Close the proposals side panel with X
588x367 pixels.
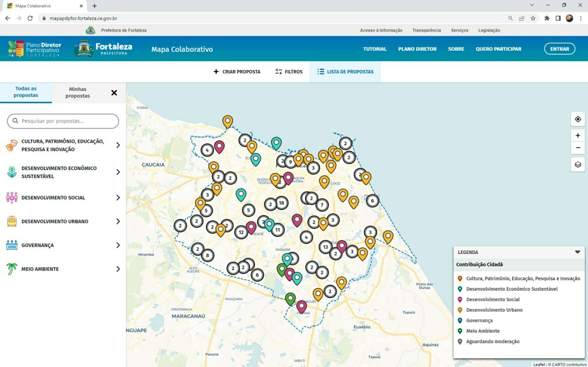point(114,93)
